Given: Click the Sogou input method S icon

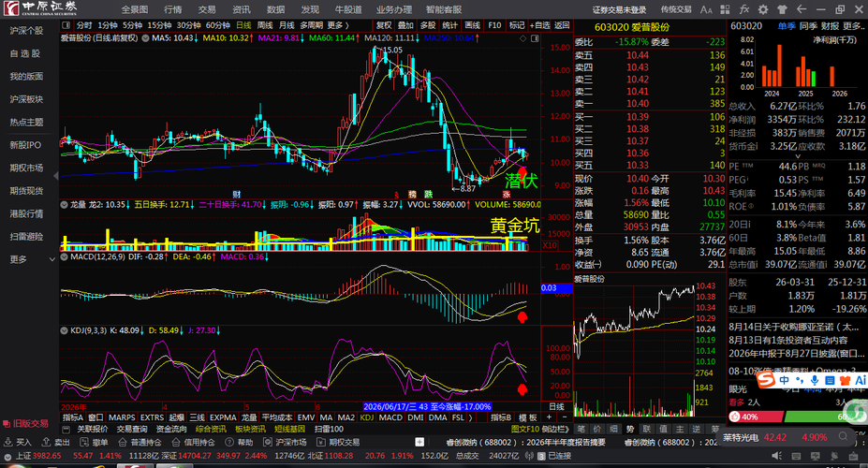Looking at the screenshot, I should coord(766,380).
